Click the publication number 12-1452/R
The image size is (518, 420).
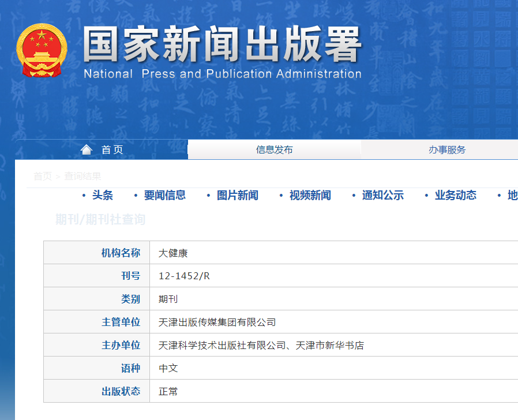coord(184,276)
